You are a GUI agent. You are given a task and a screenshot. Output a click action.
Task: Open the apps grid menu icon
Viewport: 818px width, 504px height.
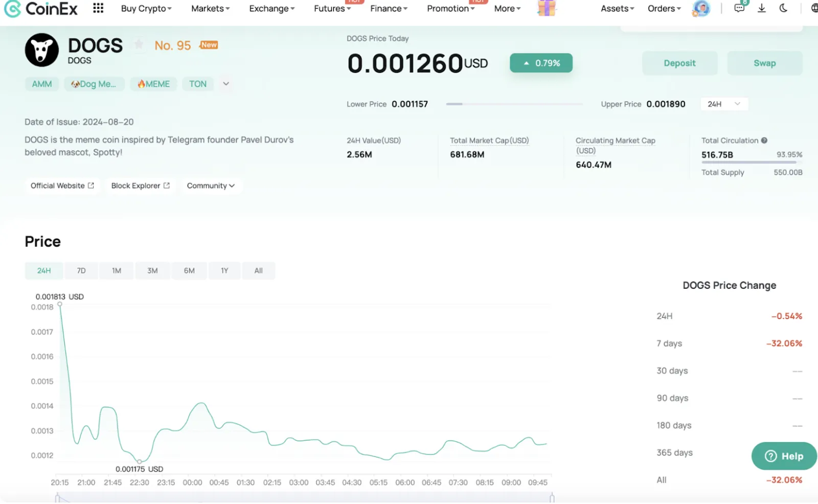[x=98, y=8]
